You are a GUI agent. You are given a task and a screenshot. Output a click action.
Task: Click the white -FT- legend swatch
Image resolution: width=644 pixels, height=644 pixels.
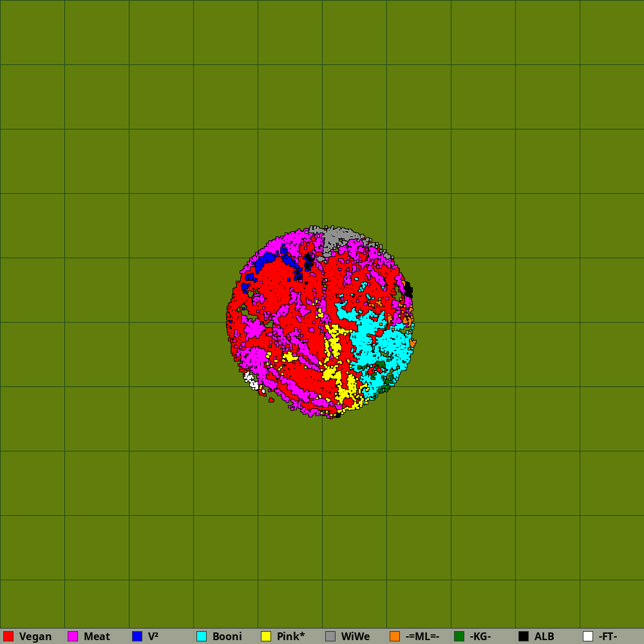click(x=588, y=636)
